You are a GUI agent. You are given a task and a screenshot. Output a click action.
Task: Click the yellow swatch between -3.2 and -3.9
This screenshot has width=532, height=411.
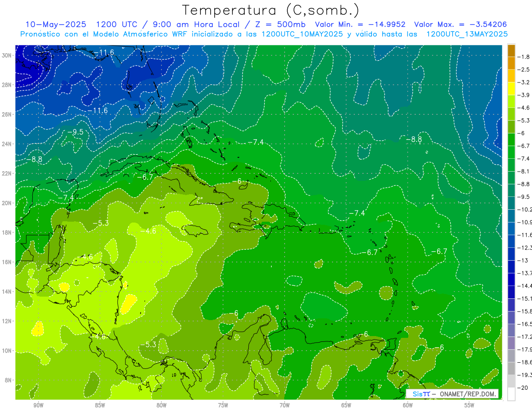(x=511, y=89)
